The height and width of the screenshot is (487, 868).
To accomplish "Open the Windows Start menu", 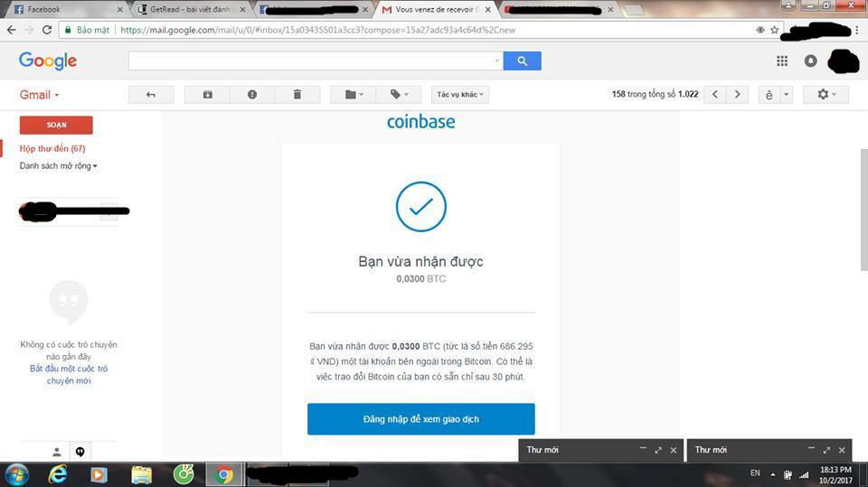I will pyautogui.click(x=16, y=475).
